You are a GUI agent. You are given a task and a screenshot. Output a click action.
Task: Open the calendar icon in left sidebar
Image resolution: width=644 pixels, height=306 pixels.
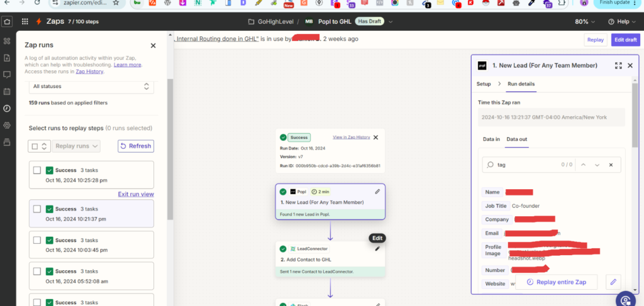click(x=6, y=92)
